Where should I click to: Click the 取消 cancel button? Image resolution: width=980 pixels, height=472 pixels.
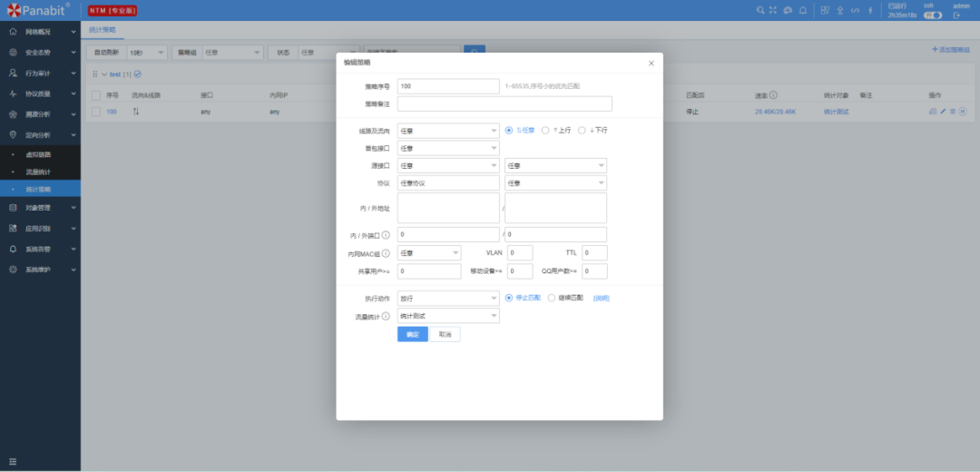click(445, 334)
